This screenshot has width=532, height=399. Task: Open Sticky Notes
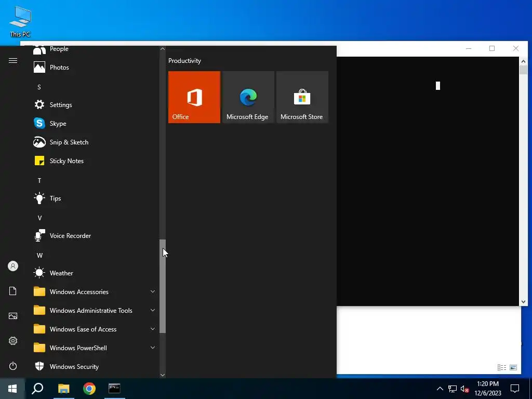[94, 161]
